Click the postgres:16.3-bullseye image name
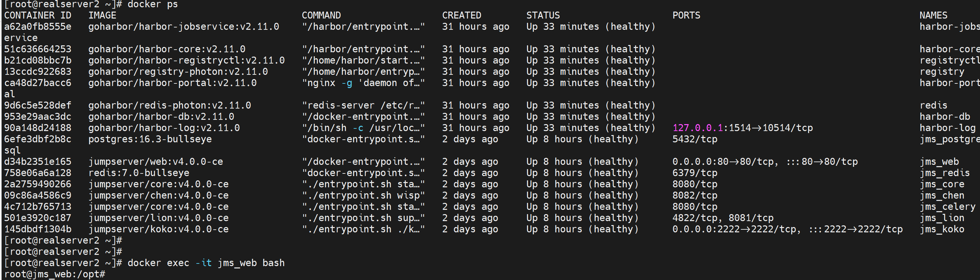980x280 pixels. (x=150, y=139)
